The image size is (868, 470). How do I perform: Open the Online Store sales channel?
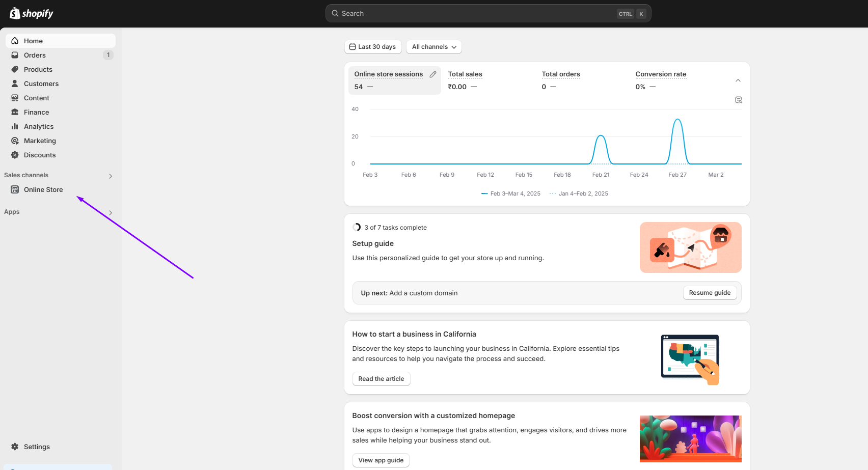[x=61, y=189]
